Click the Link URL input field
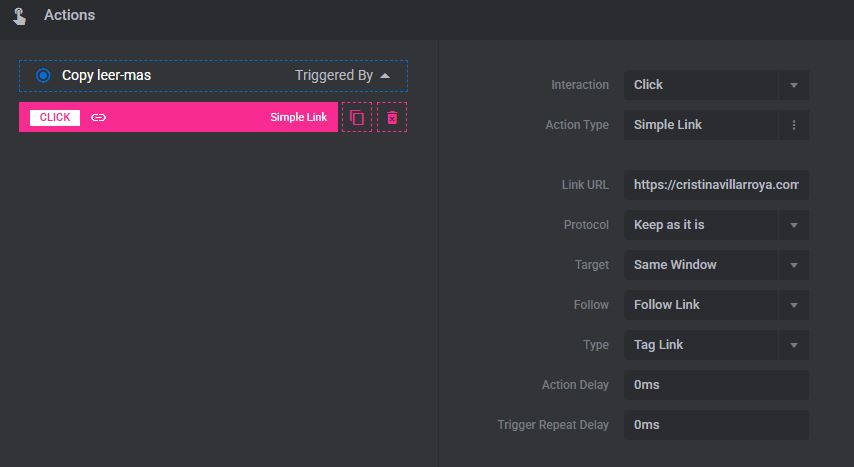Viewport: 854px width, 467px height. 716,185
